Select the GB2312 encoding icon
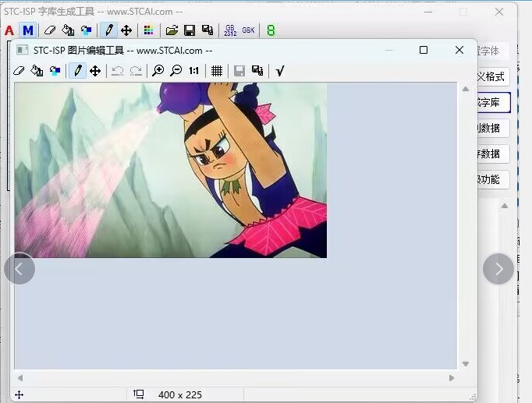This screenshot has width=532, height=403. coord(230,30)
